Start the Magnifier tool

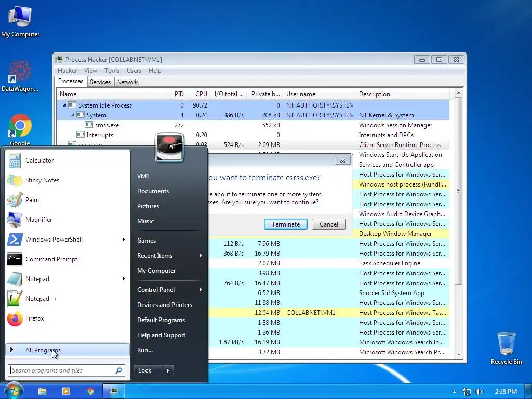tap(67, 220)
